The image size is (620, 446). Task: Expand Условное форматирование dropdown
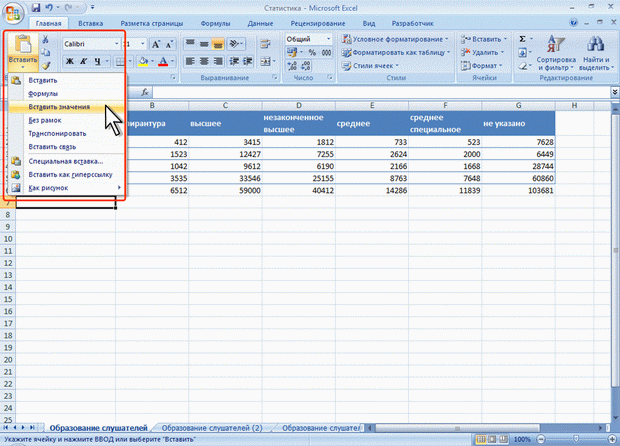(x=396, y=39)
